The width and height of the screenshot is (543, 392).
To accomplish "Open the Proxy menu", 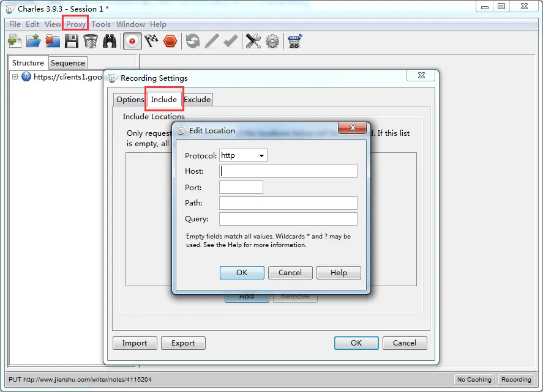I will pyautogui.click(x=76, y=24).
